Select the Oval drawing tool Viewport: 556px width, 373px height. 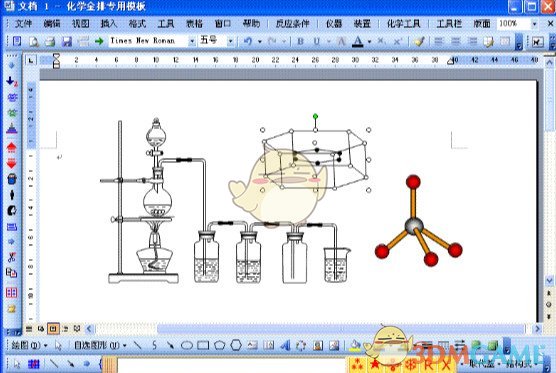(187, 345)
